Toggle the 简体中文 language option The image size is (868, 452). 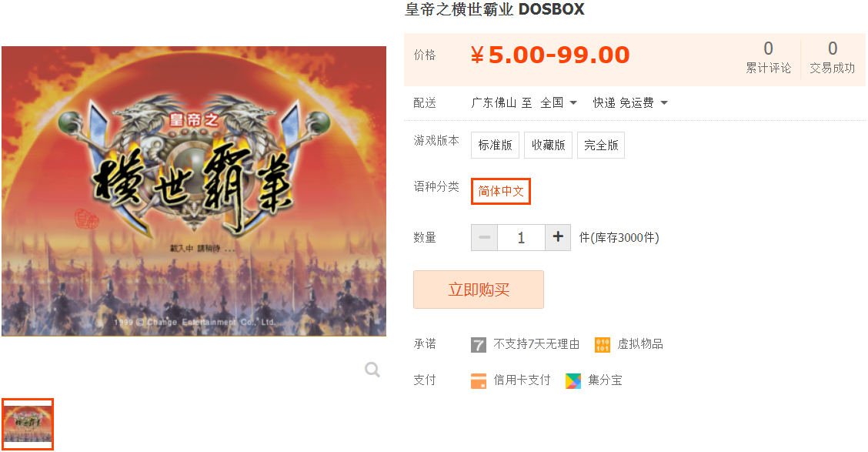[500, 191]
